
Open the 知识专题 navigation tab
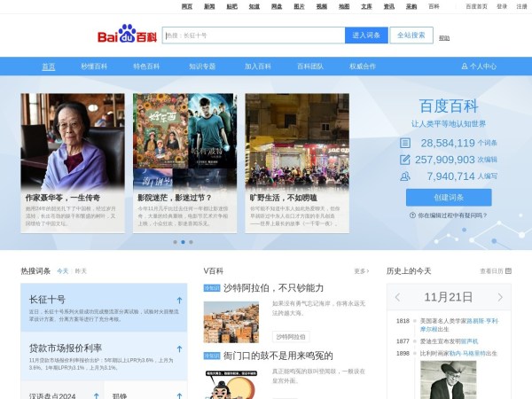(x=202, y=66)
